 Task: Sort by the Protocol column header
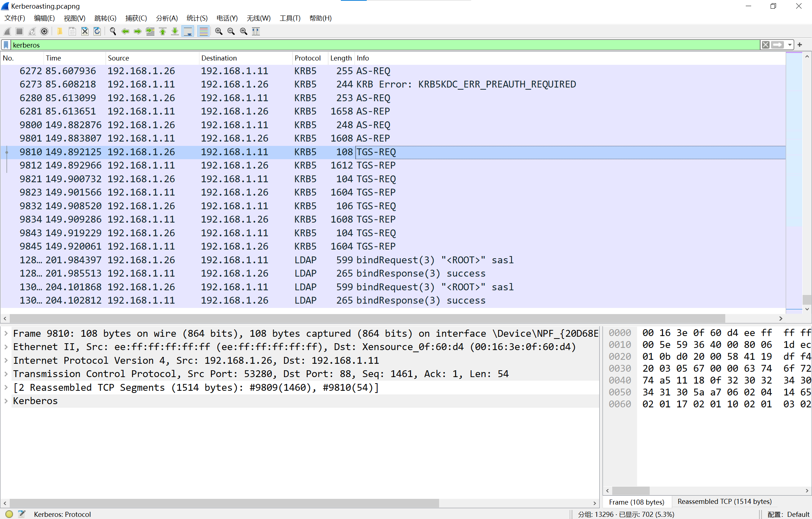(310, 58)
